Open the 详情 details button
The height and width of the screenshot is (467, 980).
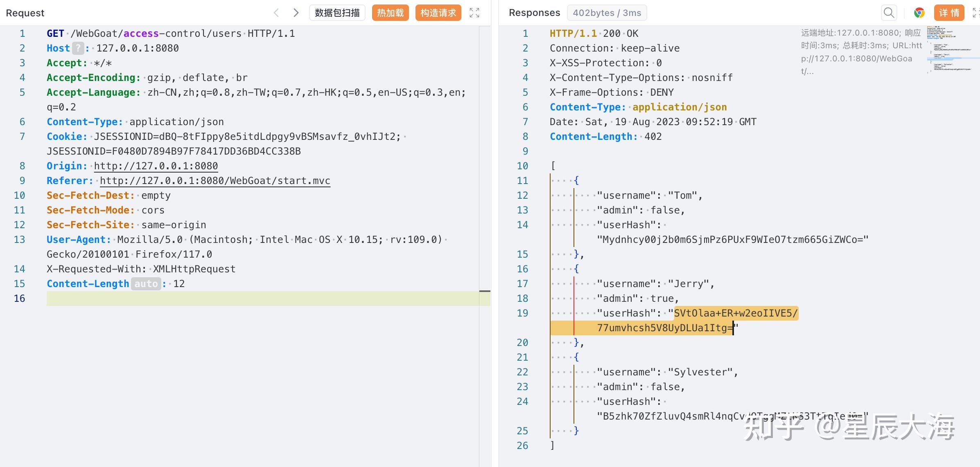click(949, 13)
